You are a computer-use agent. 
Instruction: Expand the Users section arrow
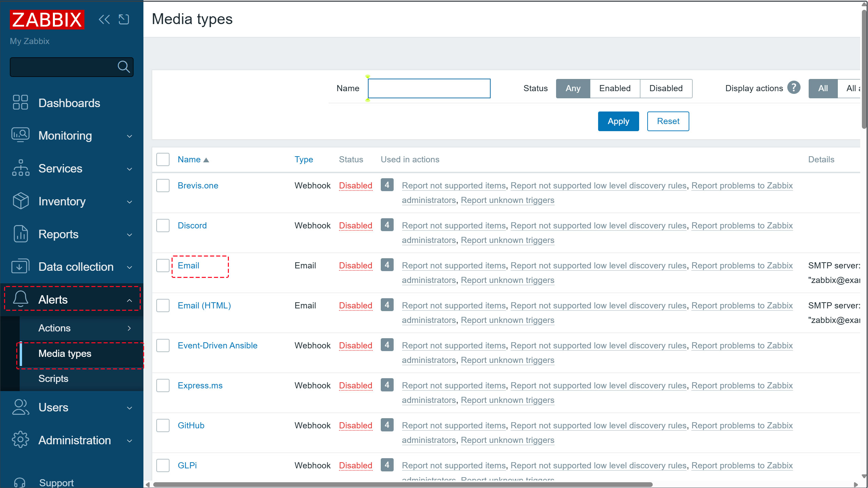coord(129,408)
